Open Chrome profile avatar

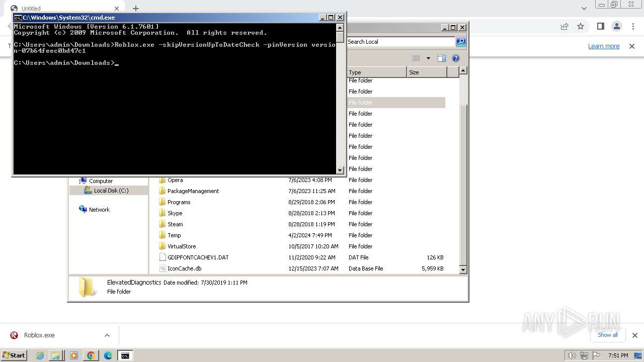tap(617, 26)
